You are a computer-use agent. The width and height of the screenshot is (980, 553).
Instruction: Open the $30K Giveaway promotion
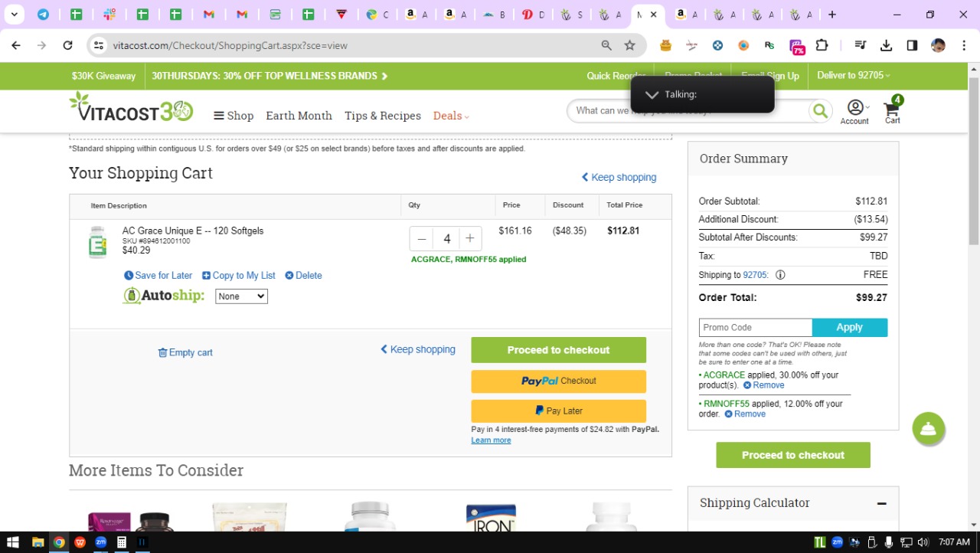(x=103, y=76)
